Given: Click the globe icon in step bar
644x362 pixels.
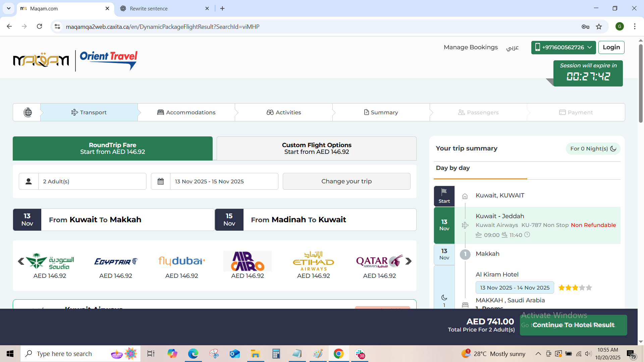Looking at the screenshot, I should pos(28,112).
